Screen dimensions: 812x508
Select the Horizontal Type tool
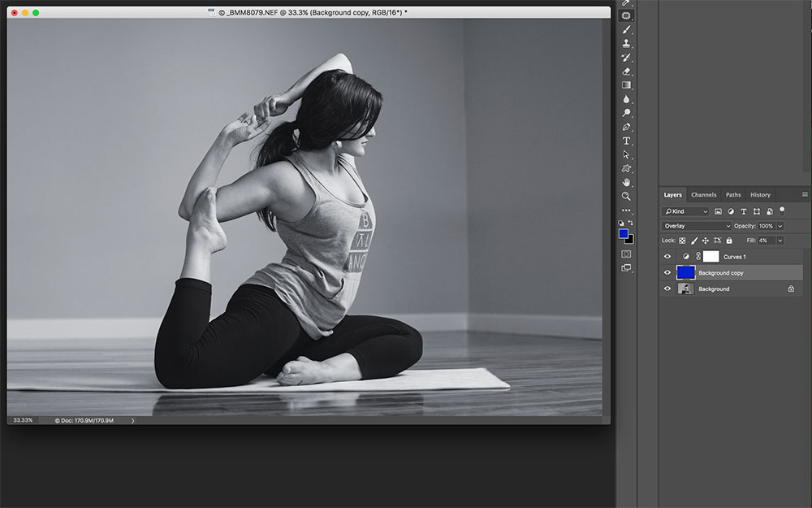click(x=626, y=141)
